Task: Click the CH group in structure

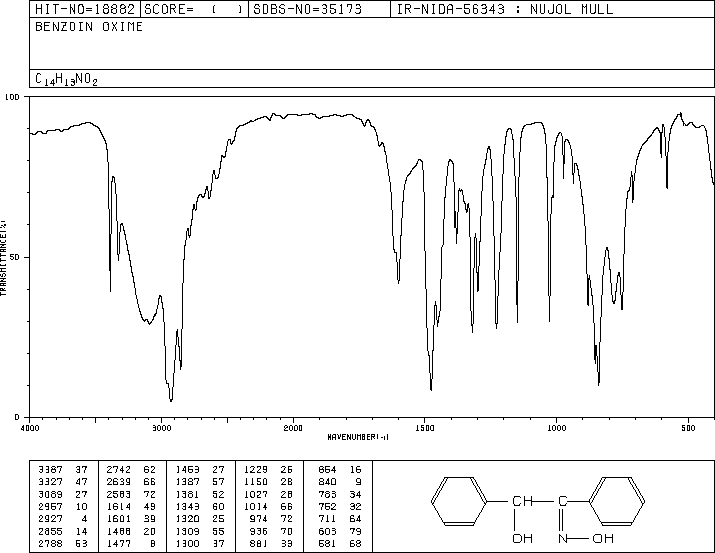Action: [x=522, y=501]
